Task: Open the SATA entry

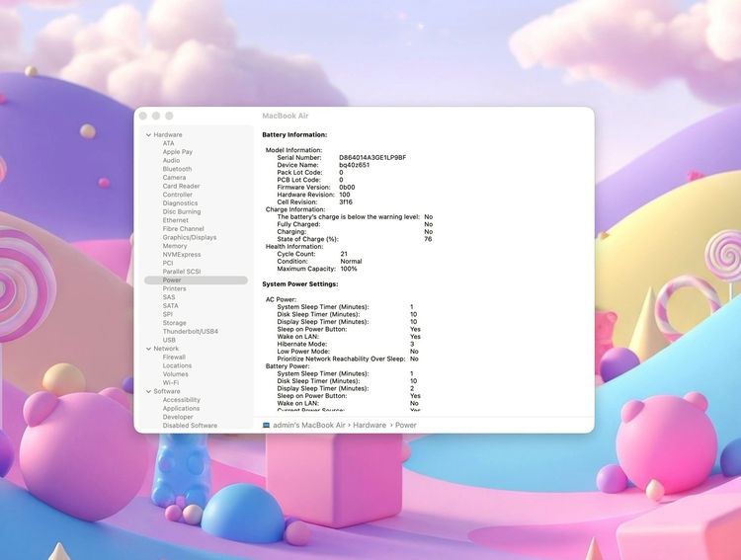Action: click(171, 306)
